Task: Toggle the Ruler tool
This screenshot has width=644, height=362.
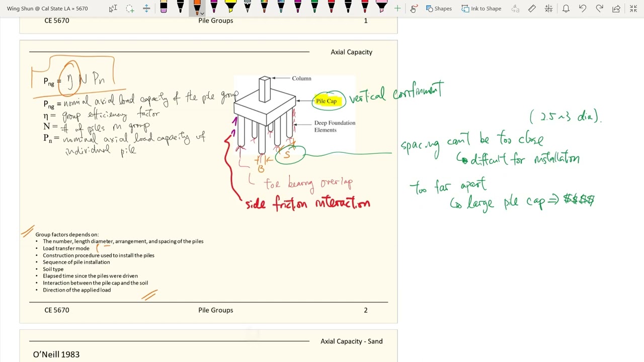Action: point(532,9)
